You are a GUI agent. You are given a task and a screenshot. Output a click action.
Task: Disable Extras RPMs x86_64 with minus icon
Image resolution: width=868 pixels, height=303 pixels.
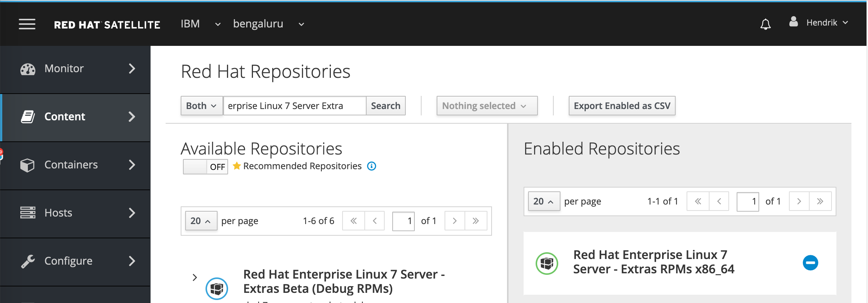pyautogui.click(x=810, y=262)
